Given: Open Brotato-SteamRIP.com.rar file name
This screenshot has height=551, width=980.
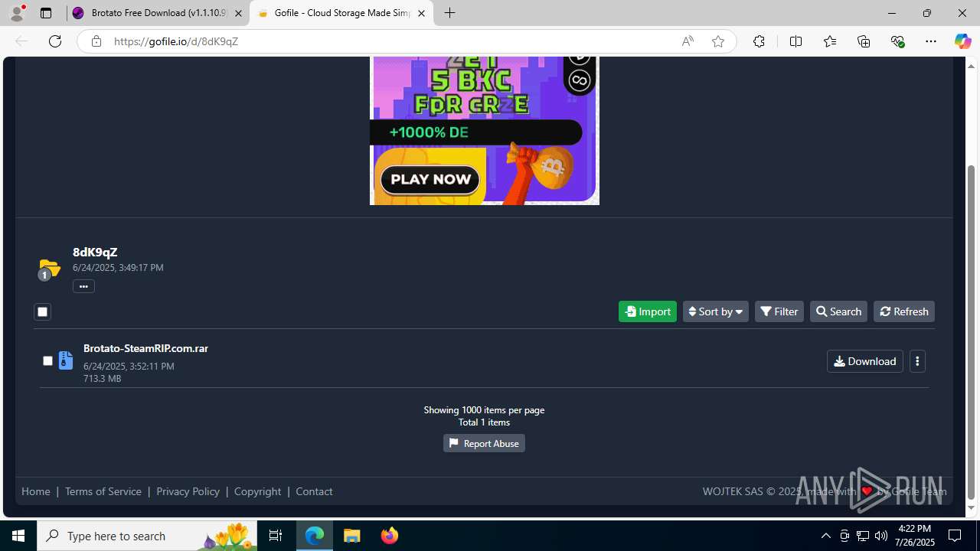Looking at the screenshot, I should click(145, 348).
